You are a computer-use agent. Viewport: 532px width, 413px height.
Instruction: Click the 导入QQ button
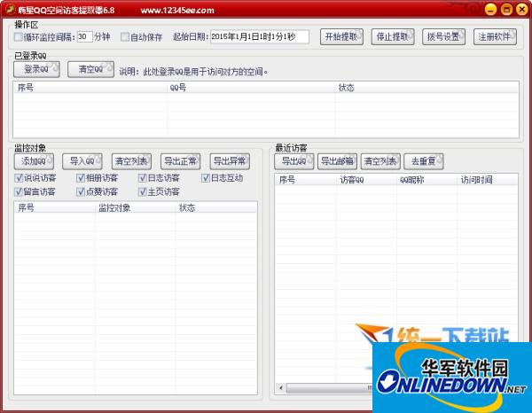[82, 161]
